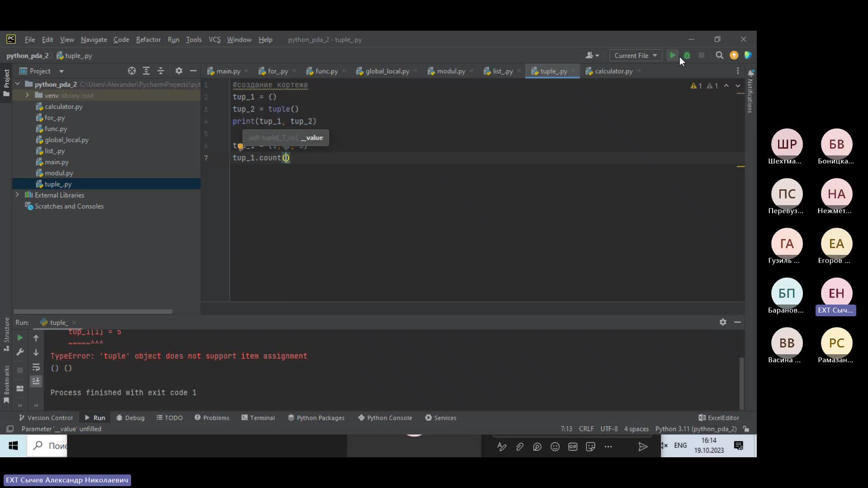Collapse python_pda_2 project root
Viewport: 868px width, 488px height.
18,84
